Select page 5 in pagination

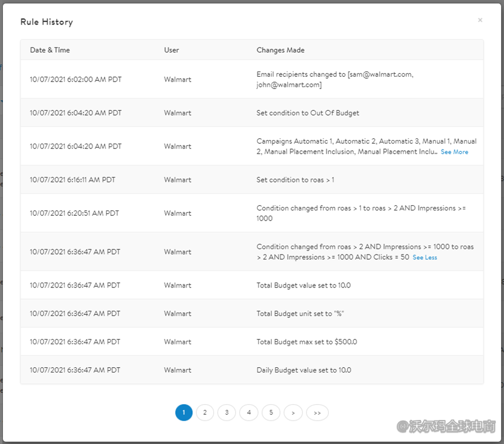click(271, 413)
